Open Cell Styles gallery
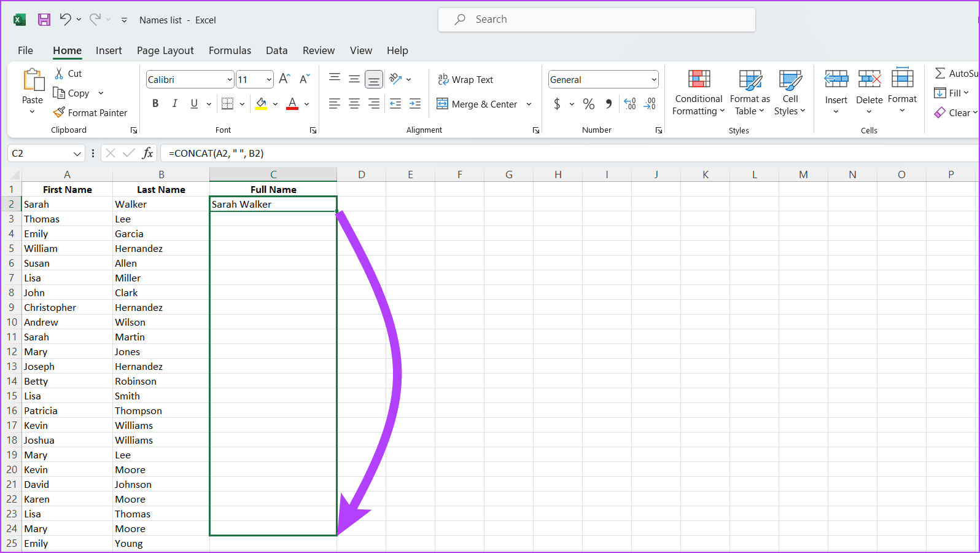980x553 pixels. tap(790, 92)
